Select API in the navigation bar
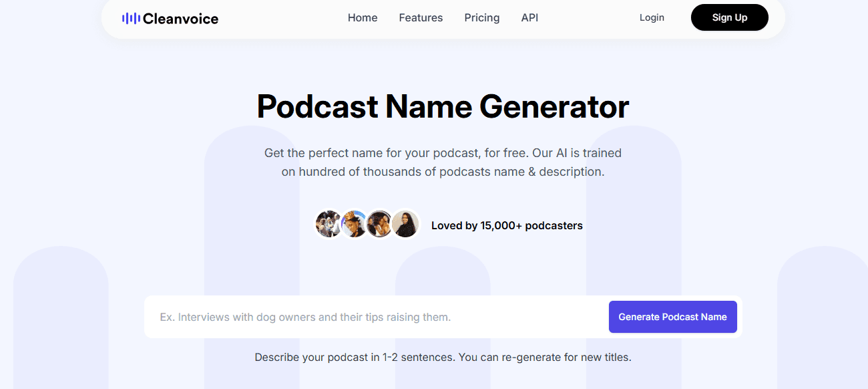Screen dimensions: 868x389 [x=529, y=18]
